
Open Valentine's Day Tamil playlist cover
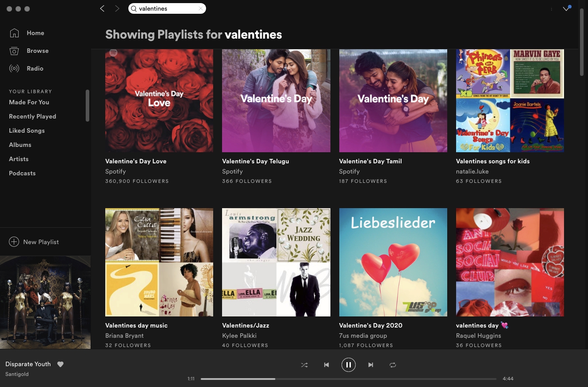click(x=393, y=101)
